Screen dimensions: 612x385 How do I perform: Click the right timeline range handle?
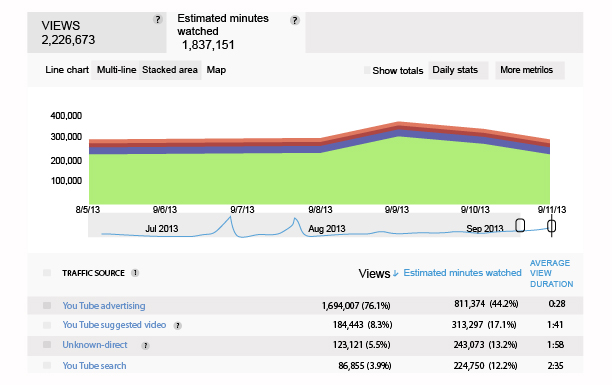coord(552,226)
